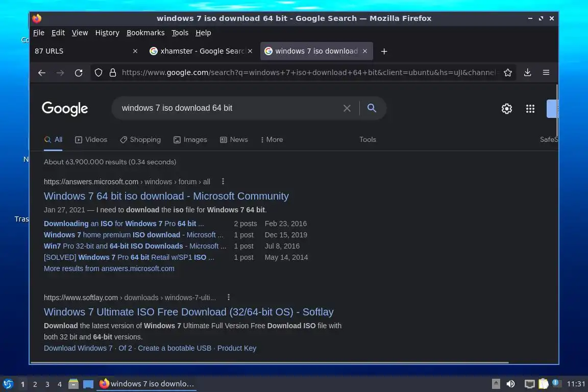Open removable media eject tray icon
This screenshot has height=392, width=588.
496,384
